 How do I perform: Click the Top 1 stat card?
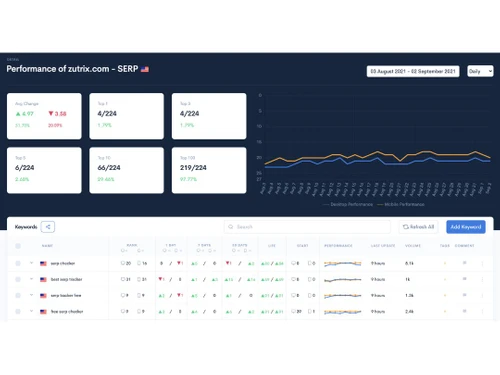click(127, 116)
